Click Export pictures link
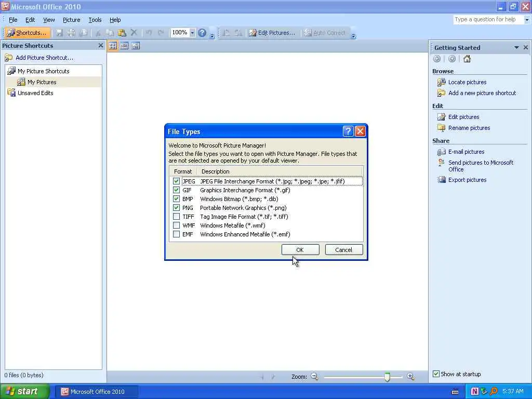The width and height of the screenshot is (532, 399). 467,180
